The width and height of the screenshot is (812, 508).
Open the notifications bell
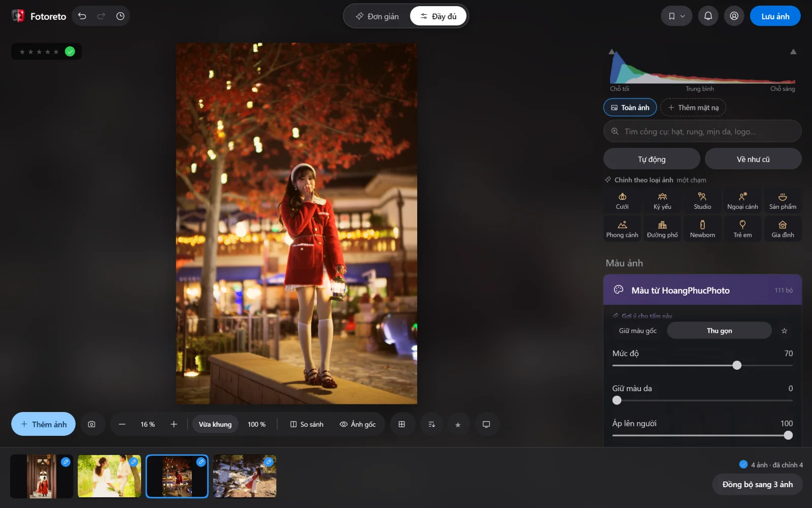[x=708, y=16]
